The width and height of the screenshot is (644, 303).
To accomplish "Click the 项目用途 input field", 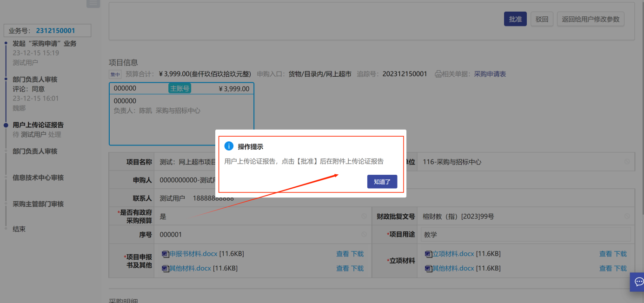I will [x=525, y=235].
